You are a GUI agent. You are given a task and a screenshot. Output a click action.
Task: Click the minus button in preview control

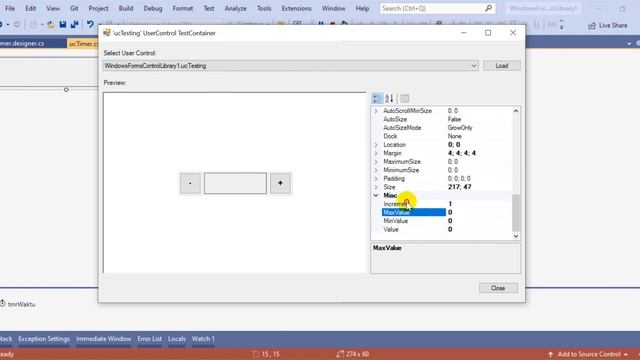[x=190, y=183]
